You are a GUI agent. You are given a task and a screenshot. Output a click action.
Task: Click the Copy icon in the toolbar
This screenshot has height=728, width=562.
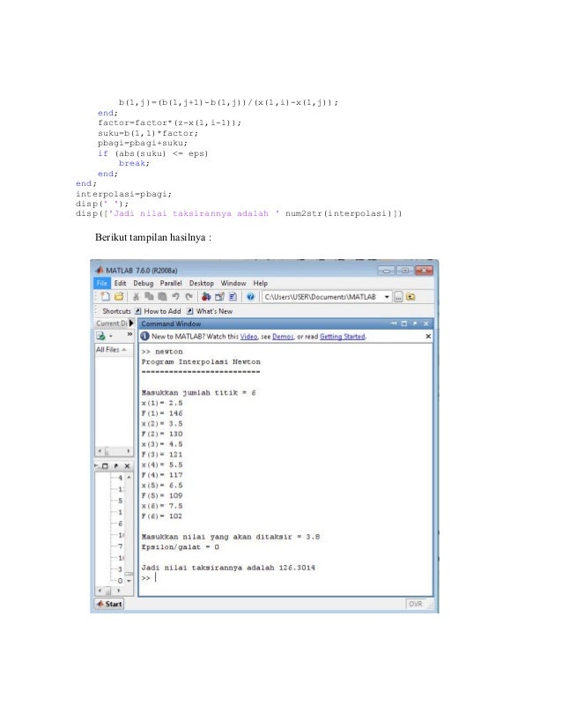(149, 297)
